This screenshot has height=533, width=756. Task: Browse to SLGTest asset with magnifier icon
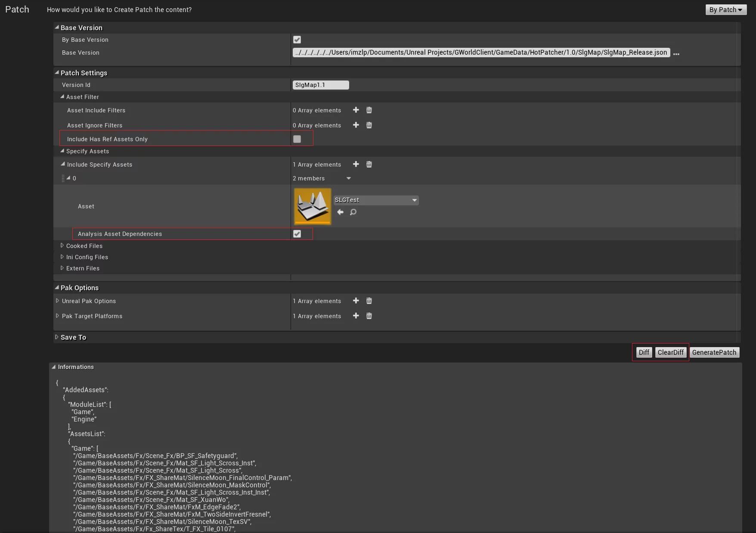[x=353, y=212]
